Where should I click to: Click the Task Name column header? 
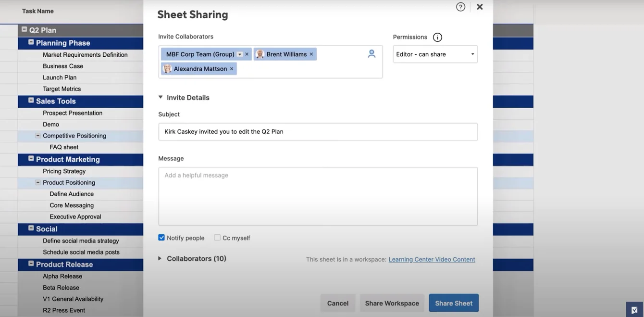coord(38,11)
